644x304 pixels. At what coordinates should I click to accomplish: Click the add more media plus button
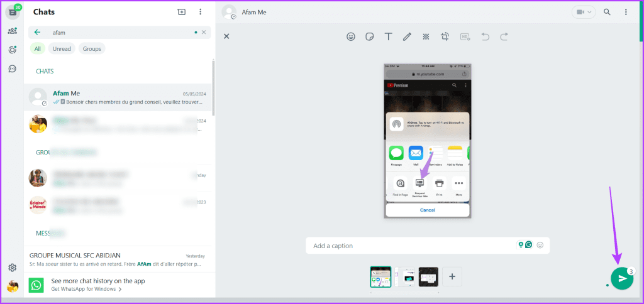[452, 276]
